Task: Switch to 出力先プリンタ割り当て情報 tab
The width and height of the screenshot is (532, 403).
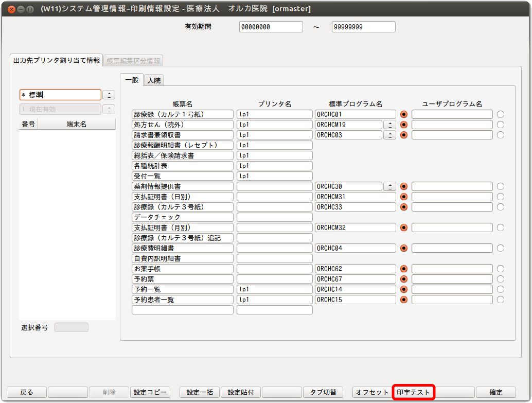Action: pos(56,60)
